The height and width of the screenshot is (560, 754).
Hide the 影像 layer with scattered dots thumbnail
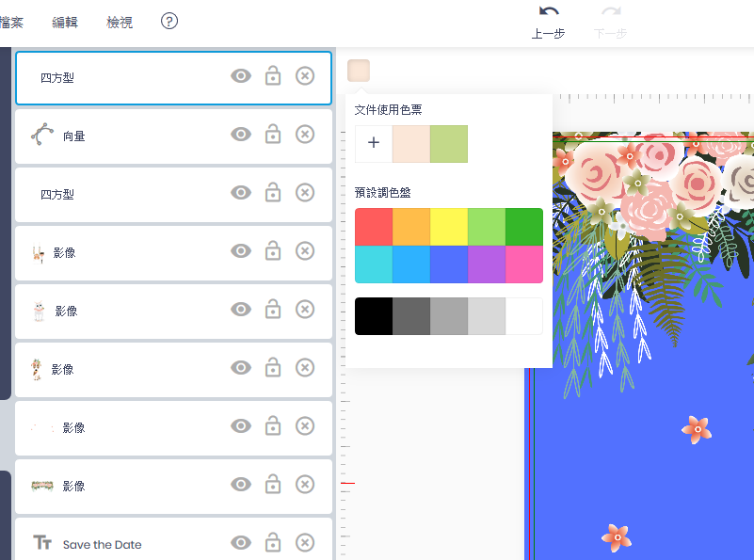[x=241, y=426]
